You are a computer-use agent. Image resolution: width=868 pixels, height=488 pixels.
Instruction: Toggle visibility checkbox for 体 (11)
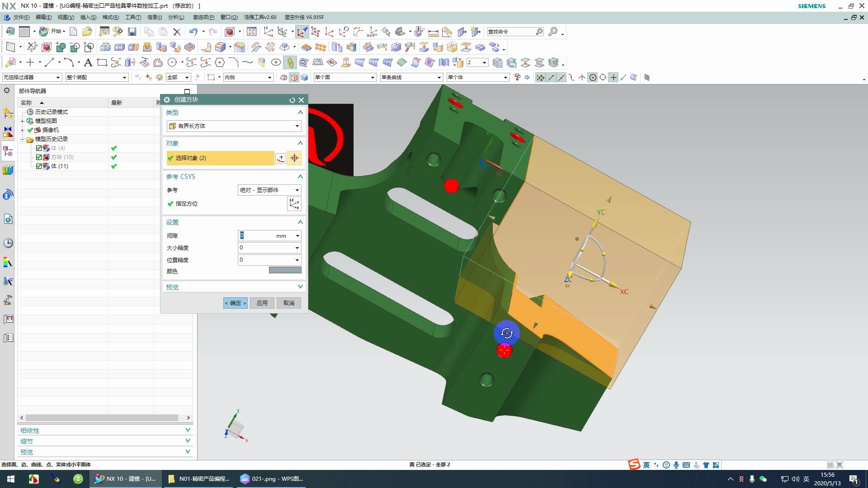(x=39, y=166)
